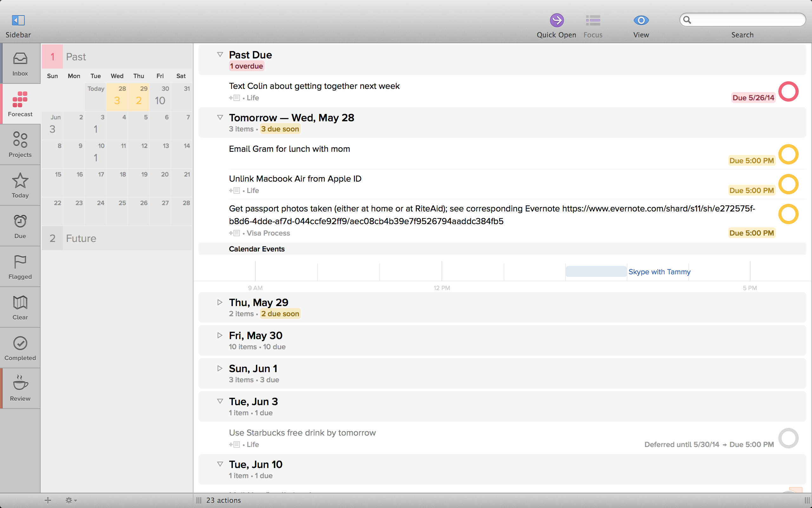812x508 pixels.
Task: Select the '23 actions' status text
Action: click(224, 500)
